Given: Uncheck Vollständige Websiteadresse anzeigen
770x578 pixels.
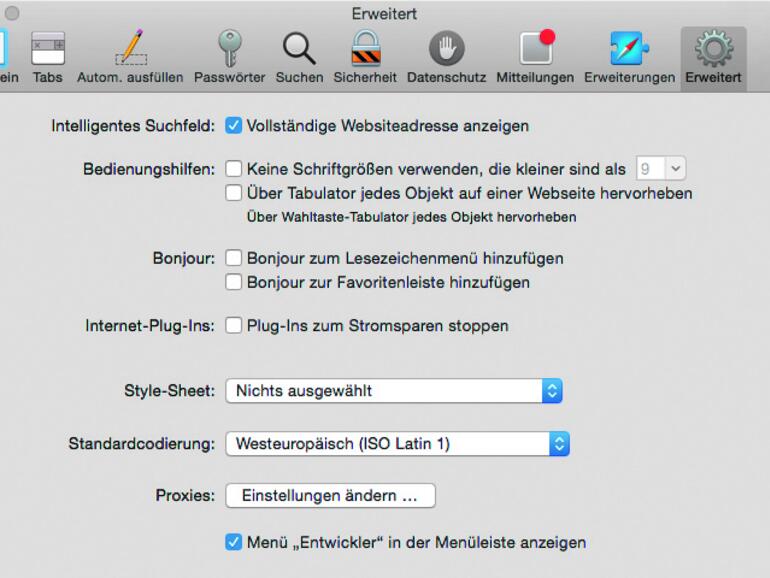Looking at the screenshot, I should pyautogui.click(x=233, y=126).
